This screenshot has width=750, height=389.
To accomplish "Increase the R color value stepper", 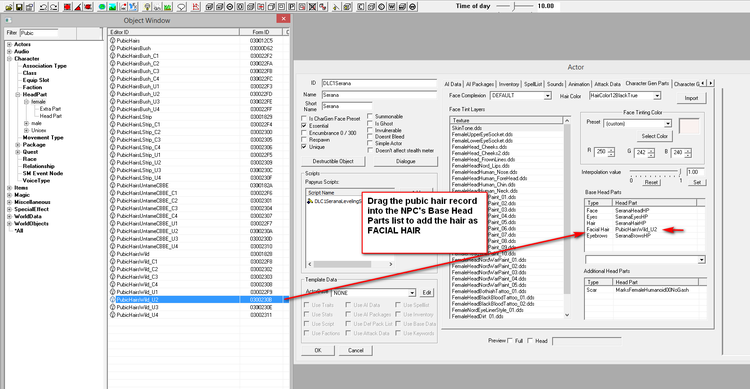I will pyautogui.click(x=611, y=150).
